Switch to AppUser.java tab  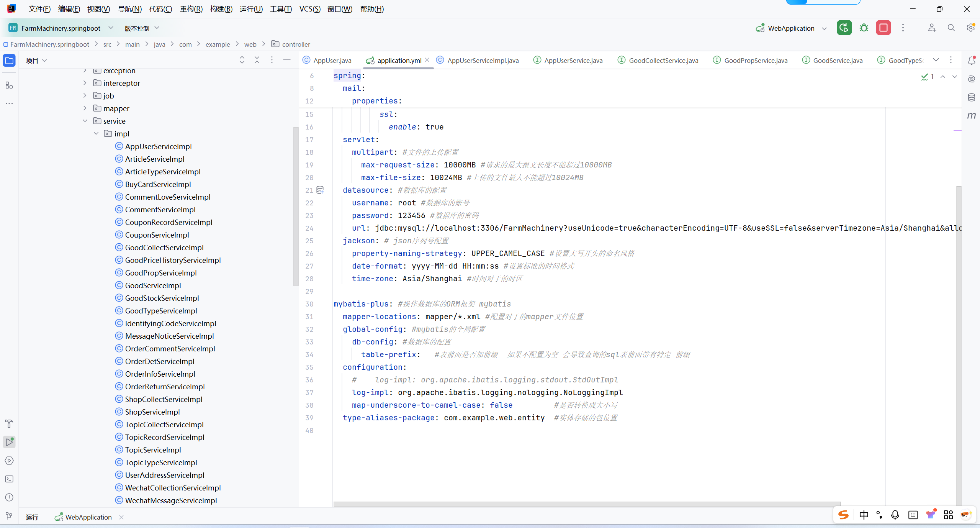pos(327,61)
